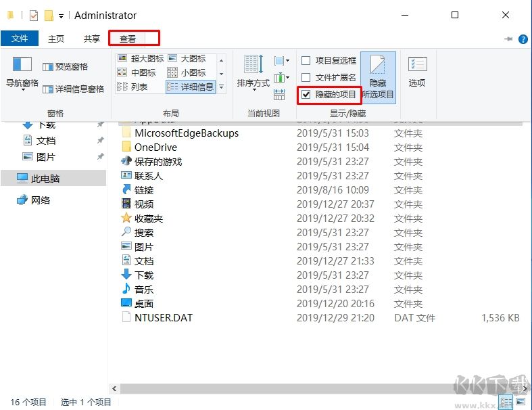The width and height of the screenshot is (532, 410).
Task: Toggle the preview pane
Action: coord(65,66)
